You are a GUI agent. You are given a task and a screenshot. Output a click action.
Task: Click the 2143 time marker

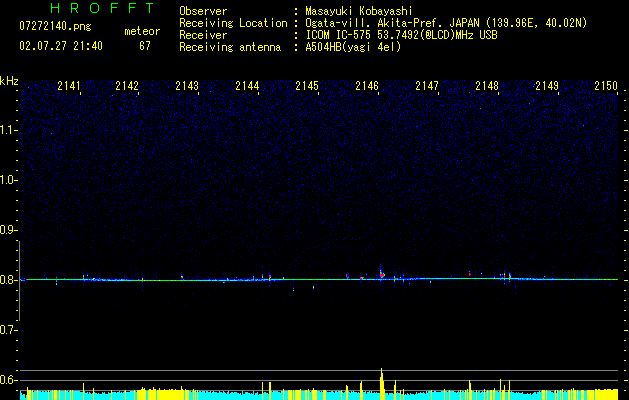pyautogui.click(x=187, y=86)
